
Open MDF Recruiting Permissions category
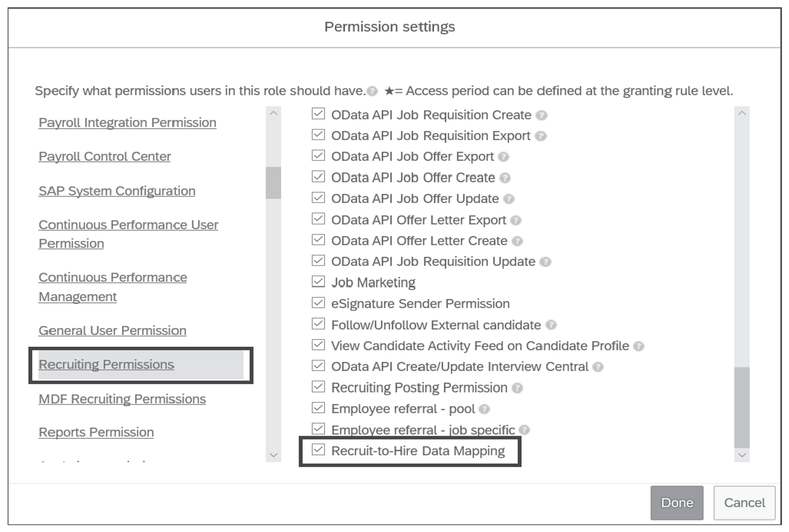point(122,399)
